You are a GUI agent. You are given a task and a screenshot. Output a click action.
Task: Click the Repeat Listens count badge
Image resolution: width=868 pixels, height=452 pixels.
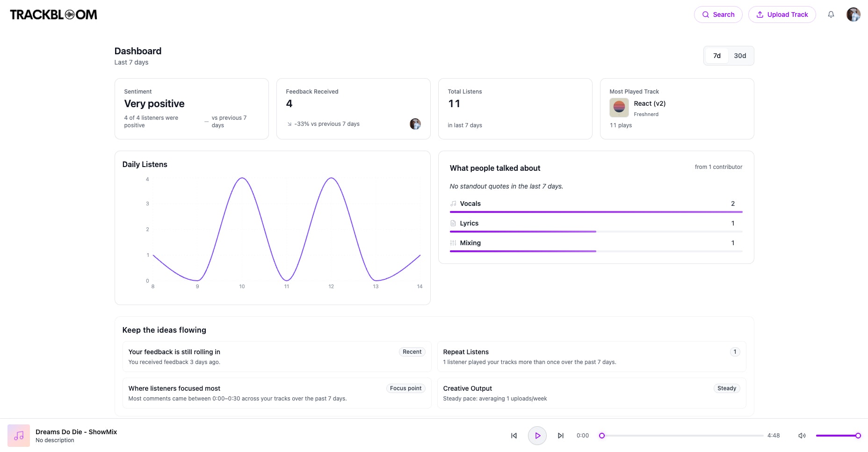[735, 352]
